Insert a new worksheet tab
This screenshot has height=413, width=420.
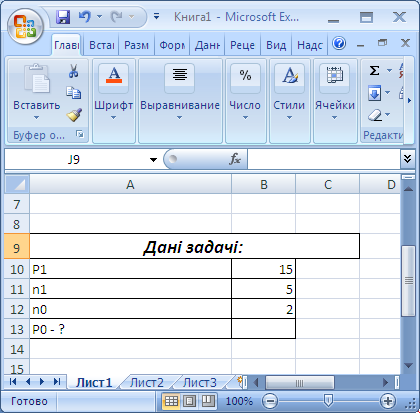tap(239, 382)
